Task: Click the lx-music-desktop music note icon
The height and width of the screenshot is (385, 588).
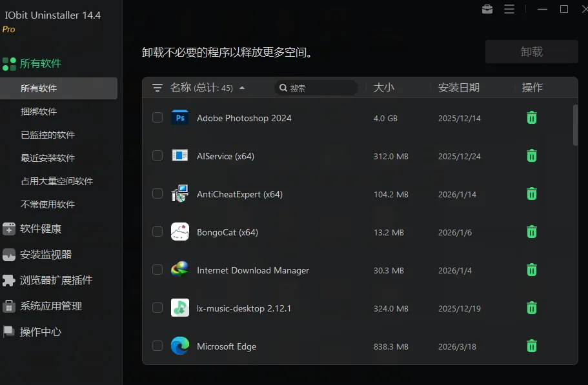Action: pyautogui.click(x=180, y=308)
